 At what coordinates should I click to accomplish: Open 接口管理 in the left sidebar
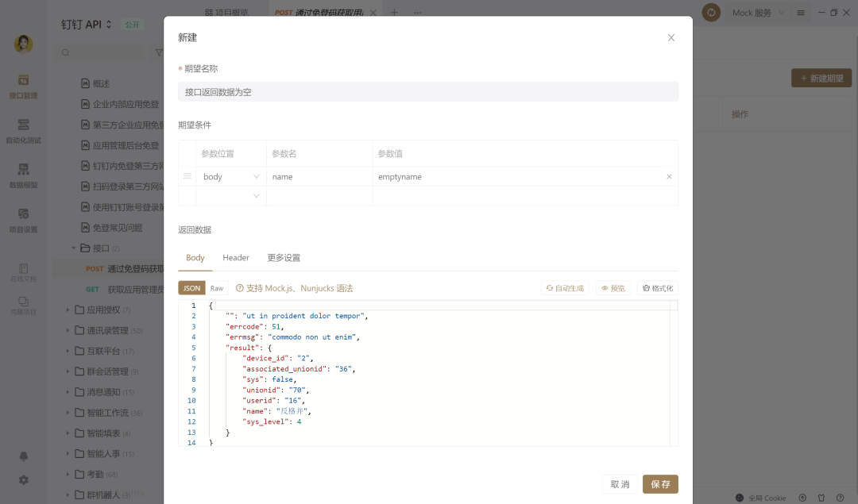[23, 87]
